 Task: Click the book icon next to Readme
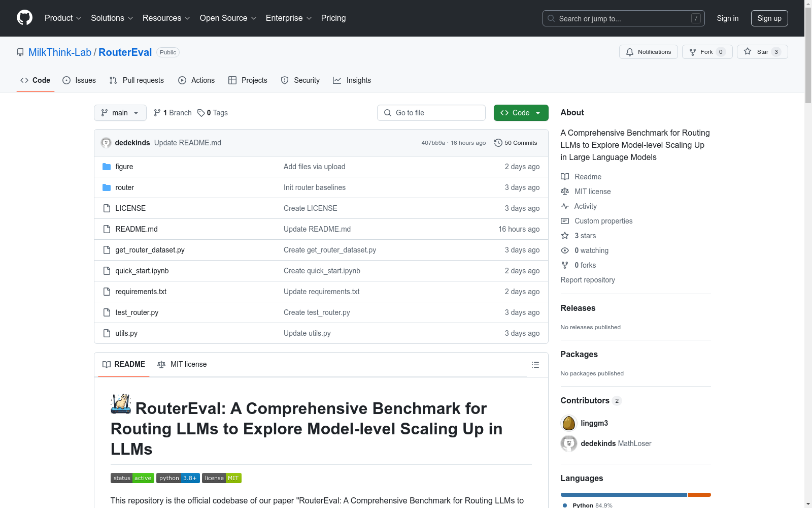(565, 177)
